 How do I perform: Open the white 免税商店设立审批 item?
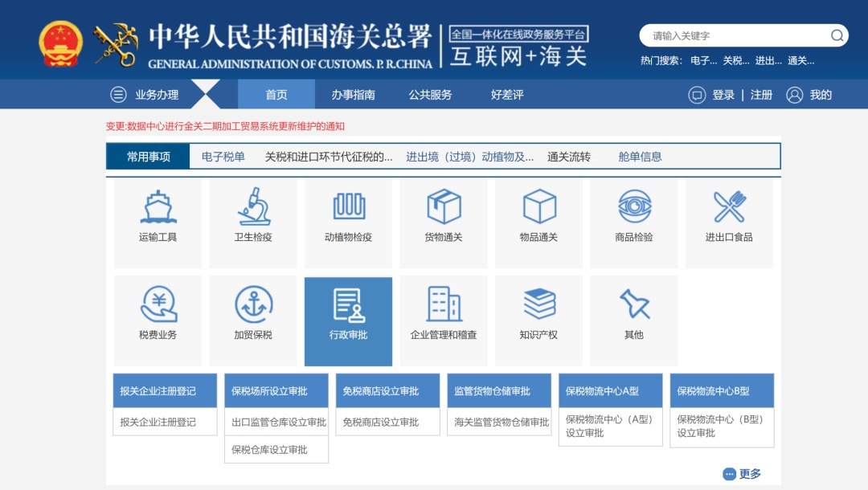pyautogui.click(x=387, y=422)
